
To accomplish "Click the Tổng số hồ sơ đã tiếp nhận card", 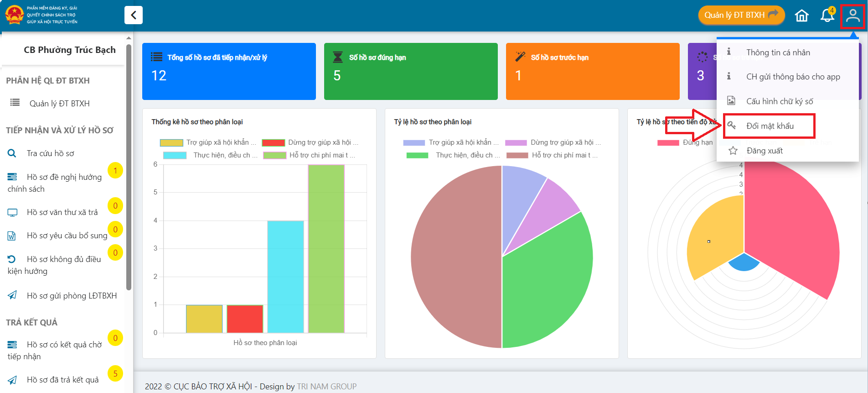I will click(229, 71).
